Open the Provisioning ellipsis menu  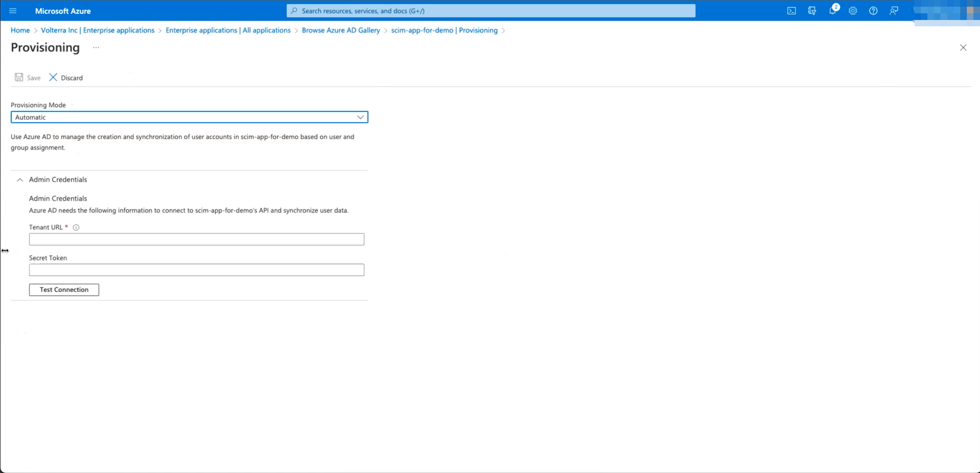coord(95,48)
